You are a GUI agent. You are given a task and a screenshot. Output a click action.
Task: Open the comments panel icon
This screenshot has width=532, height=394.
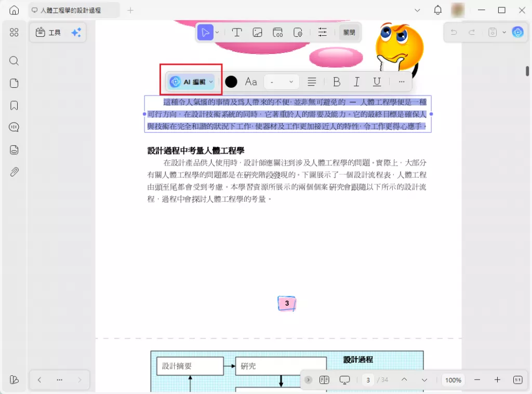[14, 127]
